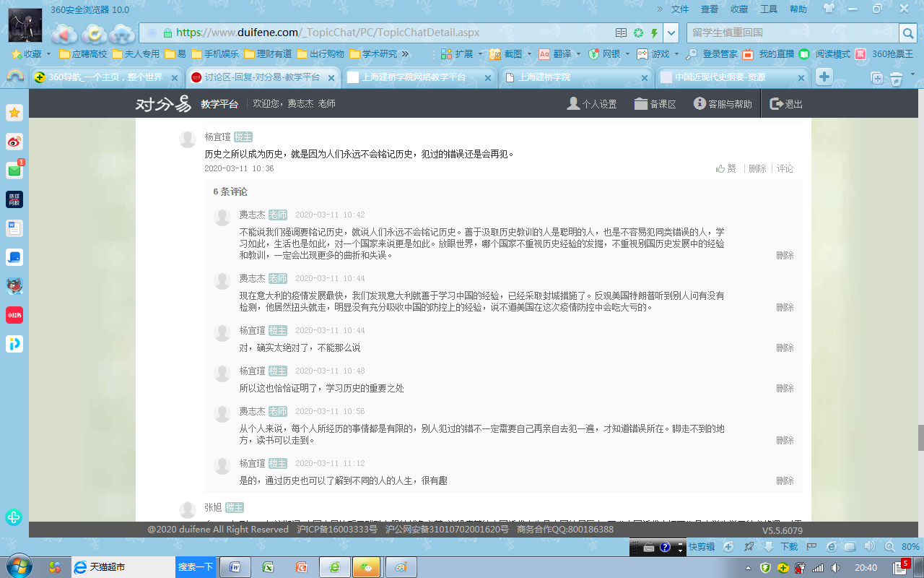Click the 退出 logout icon
924x578 pixels.
point(777,104)
